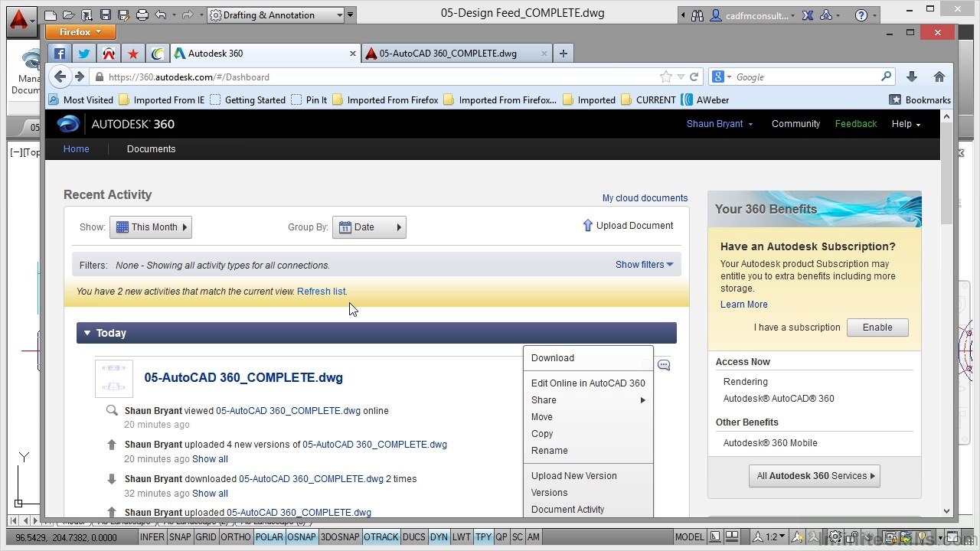Open the This Month show dropdown
This screenshot has width=980, height=551.
151,227
